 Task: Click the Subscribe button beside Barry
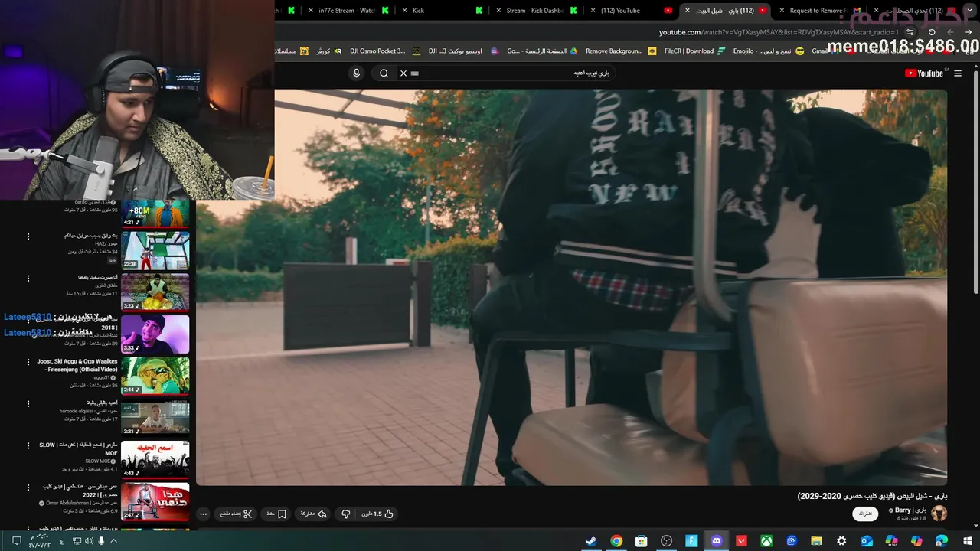tap(865, 514)
